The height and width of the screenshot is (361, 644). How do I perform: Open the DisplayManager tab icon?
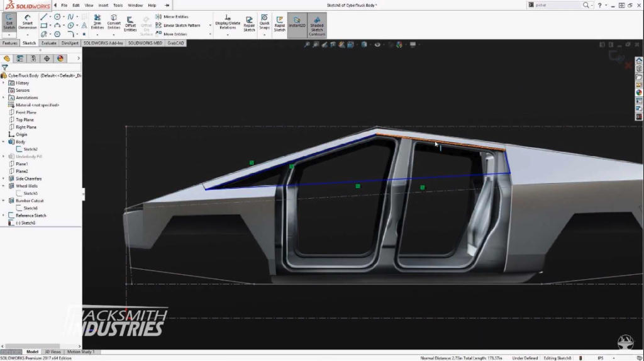click(60, 58)
